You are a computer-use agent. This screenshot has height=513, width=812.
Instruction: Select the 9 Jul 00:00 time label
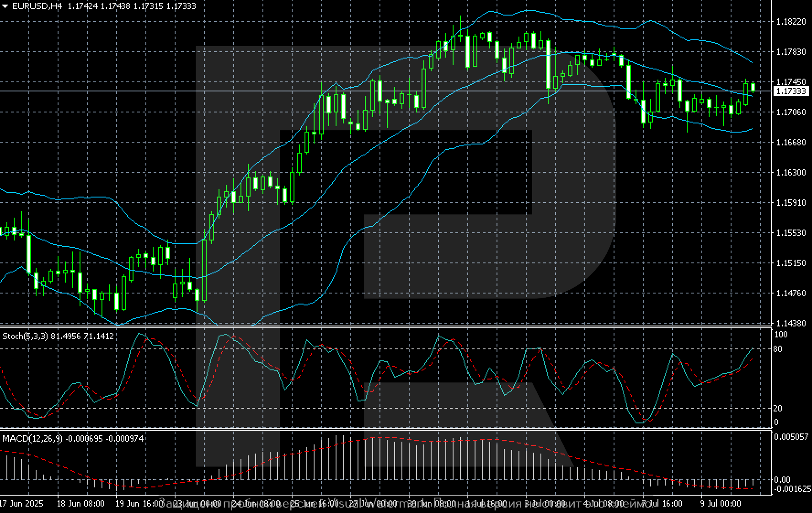(x=721, y=504)
